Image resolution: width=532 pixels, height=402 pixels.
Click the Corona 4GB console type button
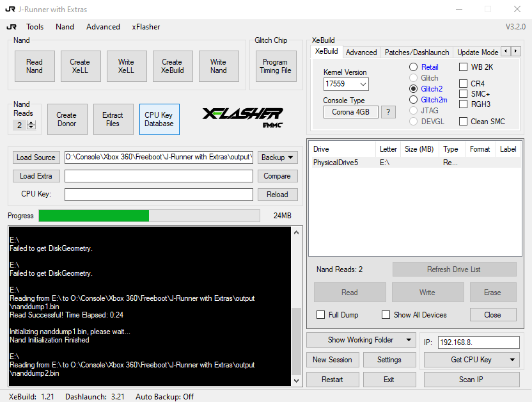coord(351,112)
